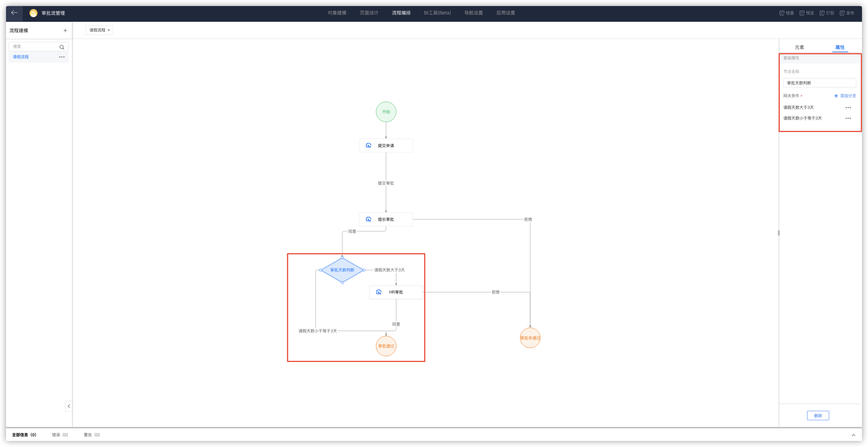Show 全部信息 (0) messages

24,435
